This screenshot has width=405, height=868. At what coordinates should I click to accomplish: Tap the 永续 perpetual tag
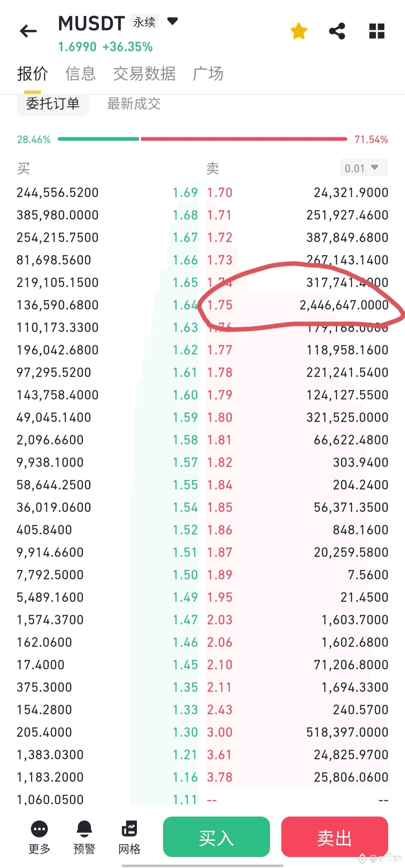tap(144, 22)
